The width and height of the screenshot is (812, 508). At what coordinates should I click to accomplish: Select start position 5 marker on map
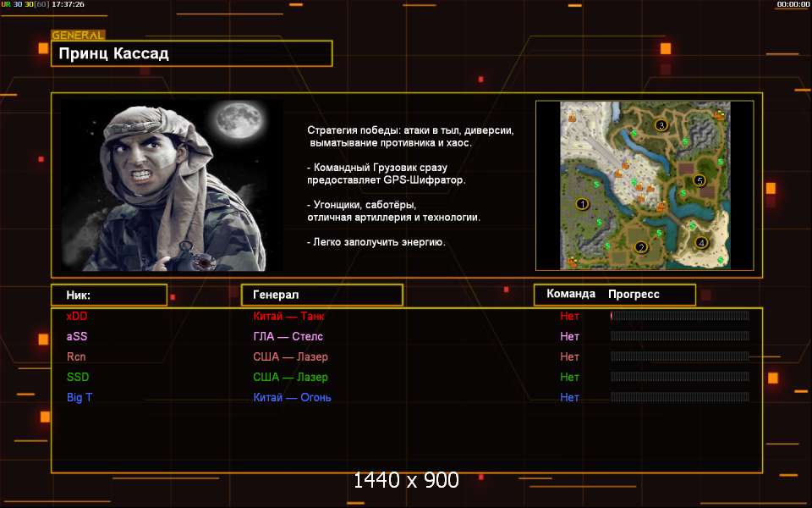699,180
